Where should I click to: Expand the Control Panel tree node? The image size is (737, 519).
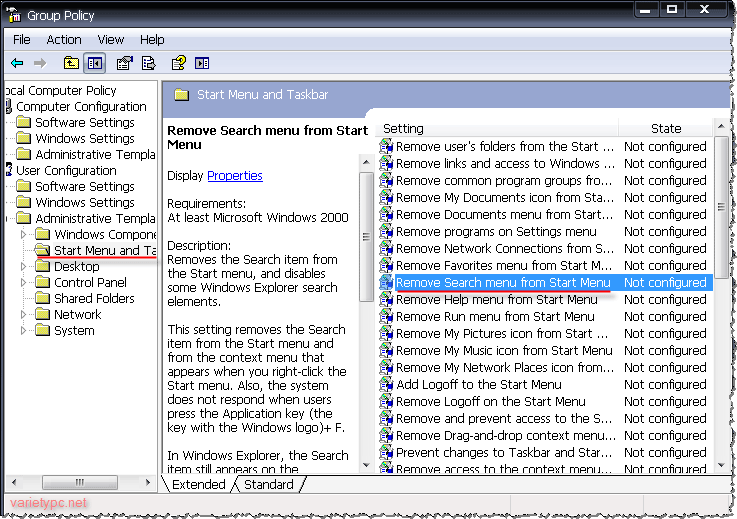pyautogui.click(x=23, y=283)
